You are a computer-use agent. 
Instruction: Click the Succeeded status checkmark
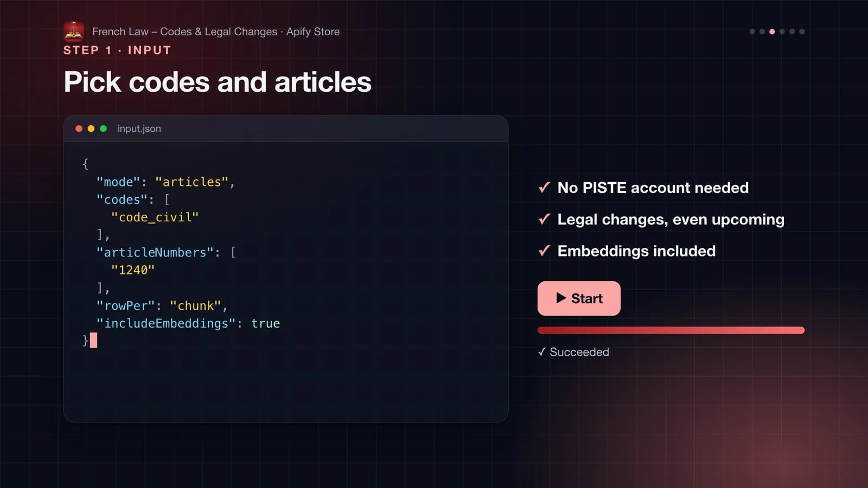click(x=541, y=352)
